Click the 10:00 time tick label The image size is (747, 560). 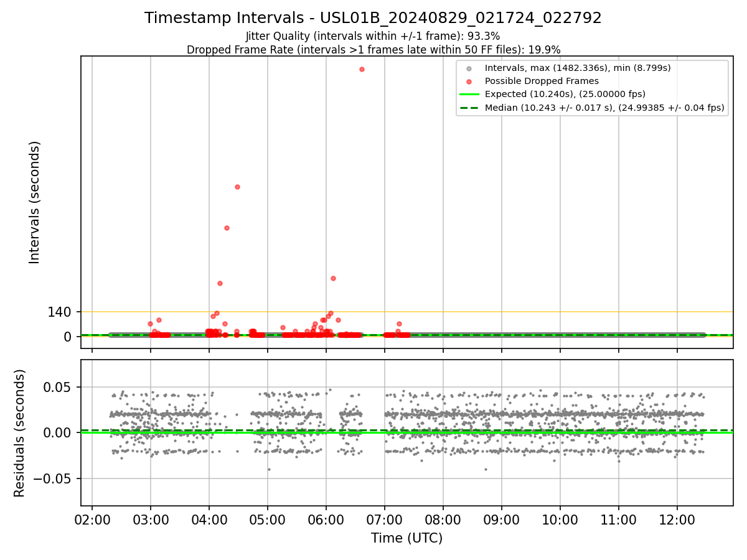coord(560,519)
